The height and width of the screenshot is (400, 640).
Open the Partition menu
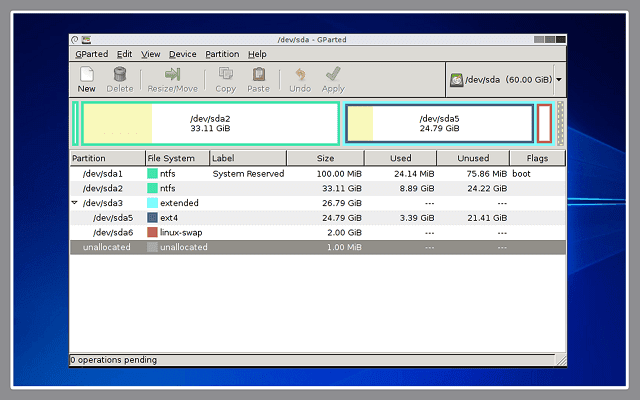click(x=222, y=54)
